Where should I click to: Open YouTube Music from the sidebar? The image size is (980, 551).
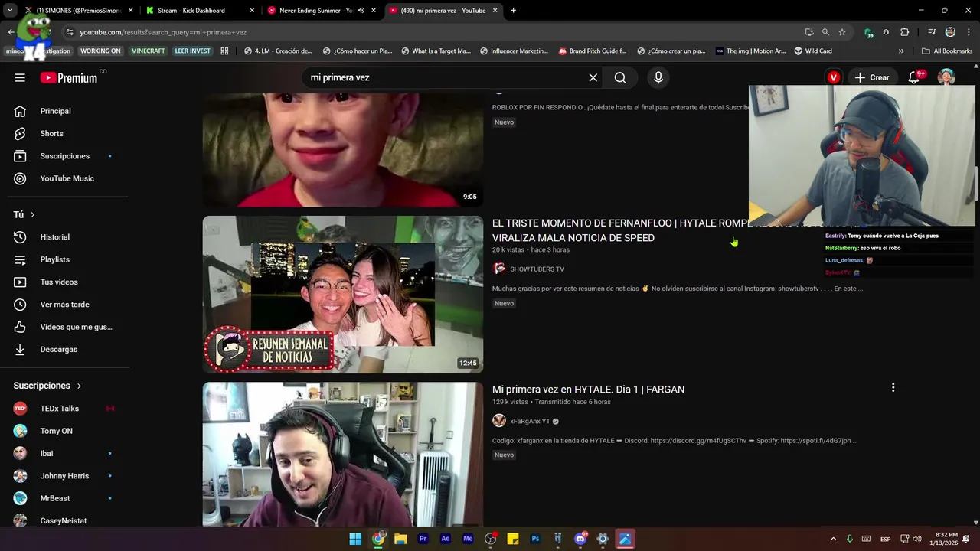pyautogui.click(x=67, y=178)
